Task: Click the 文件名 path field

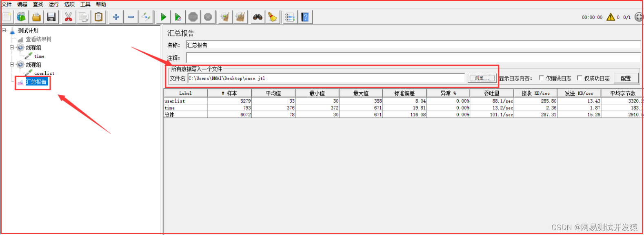Action: [x=326, y=78]
